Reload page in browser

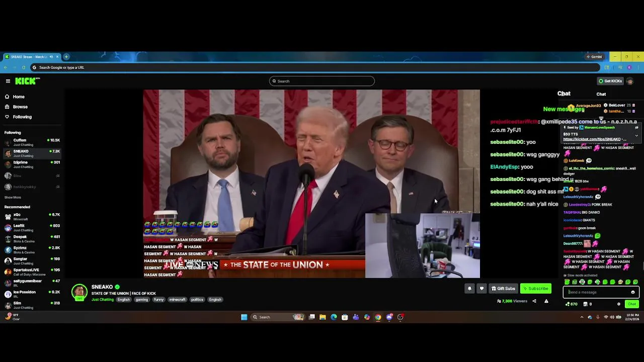pyautogui.click(x=23, y=67)
